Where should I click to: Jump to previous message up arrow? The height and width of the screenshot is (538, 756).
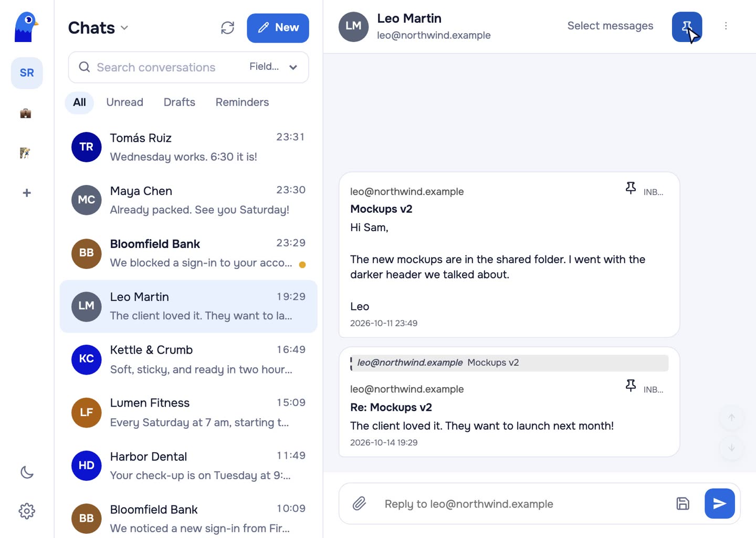pos(731,418)
